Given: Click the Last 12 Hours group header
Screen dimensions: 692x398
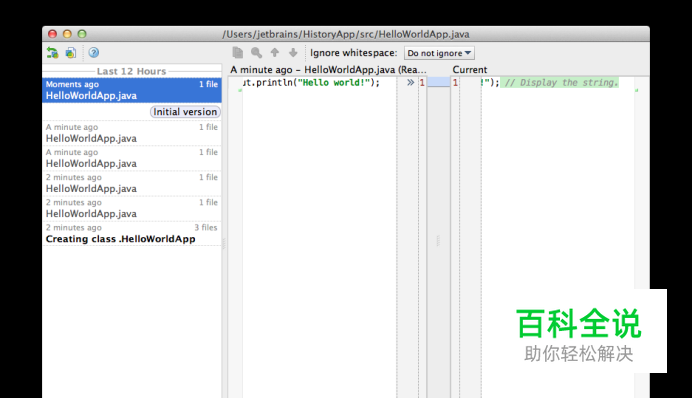Looking at the screenshot, I should (132, 71).
